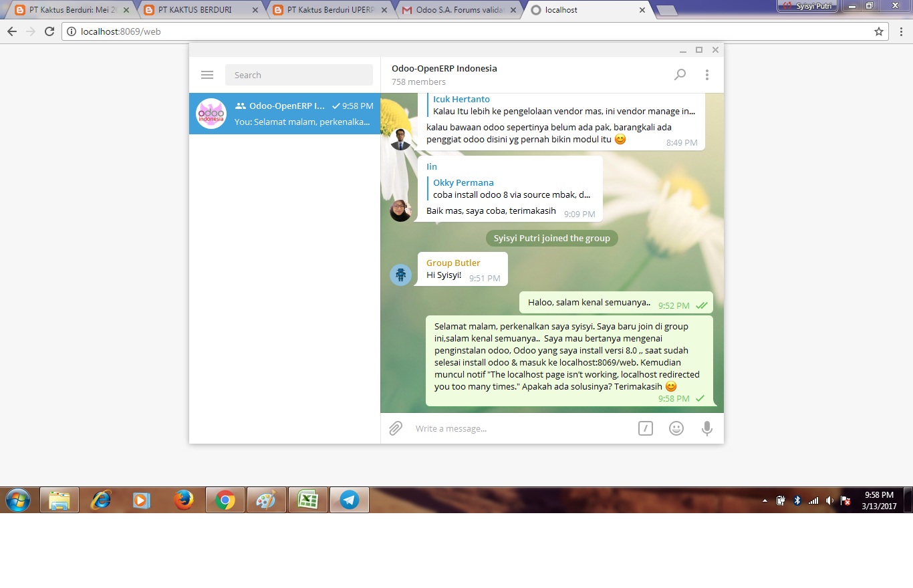Screen dimensions: 913x588
Task: Click the 'Hi Syisyi!' message
Action: click(463, 269)
